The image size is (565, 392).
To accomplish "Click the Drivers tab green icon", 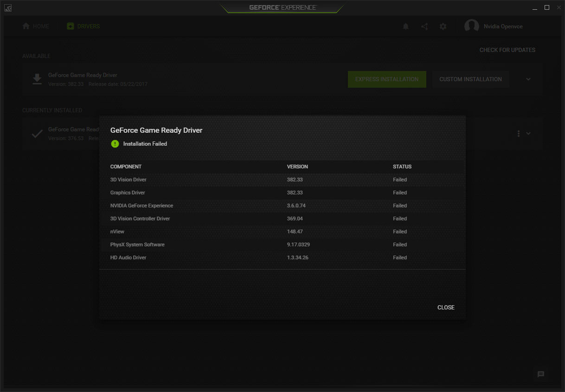I will point(70,26).
